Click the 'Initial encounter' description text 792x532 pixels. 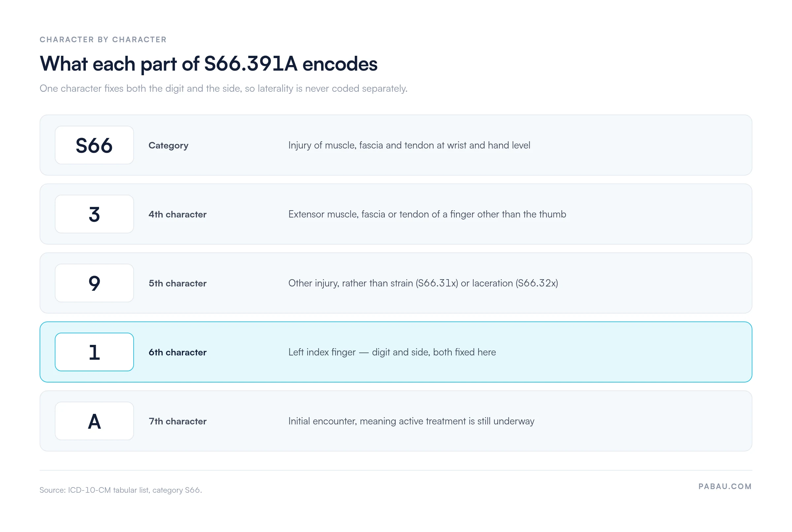pyautogui.click(x=411, y=421)
